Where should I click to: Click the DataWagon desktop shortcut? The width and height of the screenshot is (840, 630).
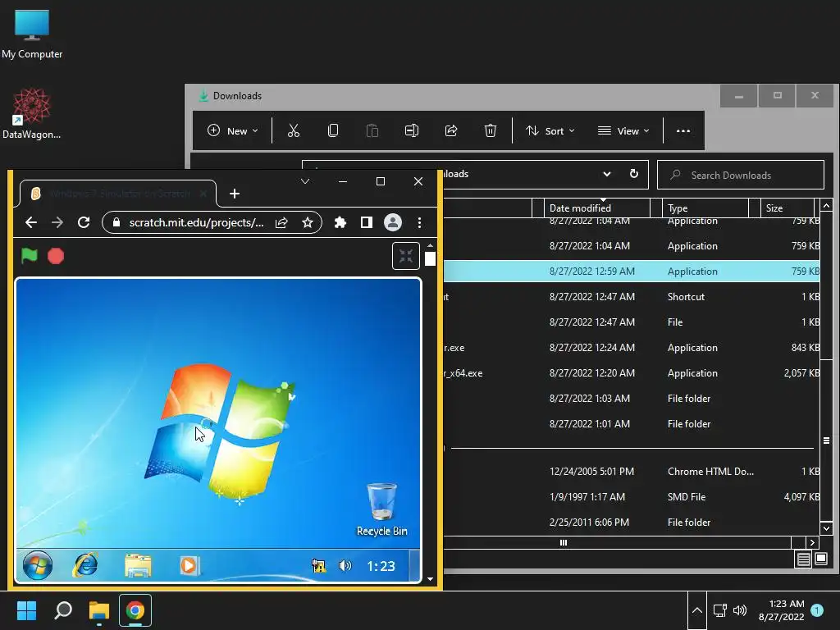click(32, 113)
